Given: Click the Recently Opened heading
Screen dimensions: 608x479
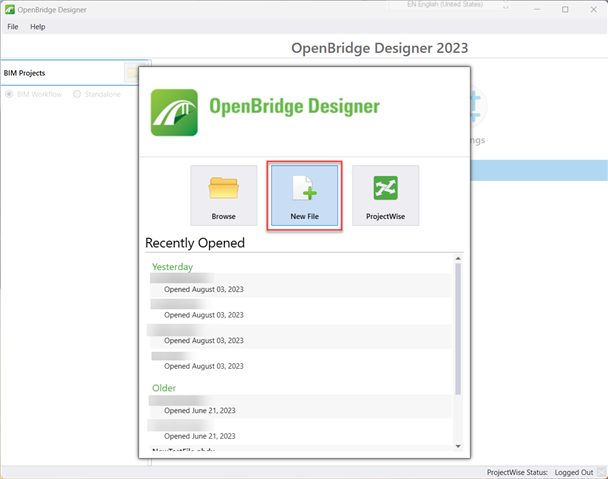Looking at the screenshot, I should tap(195, 243).
